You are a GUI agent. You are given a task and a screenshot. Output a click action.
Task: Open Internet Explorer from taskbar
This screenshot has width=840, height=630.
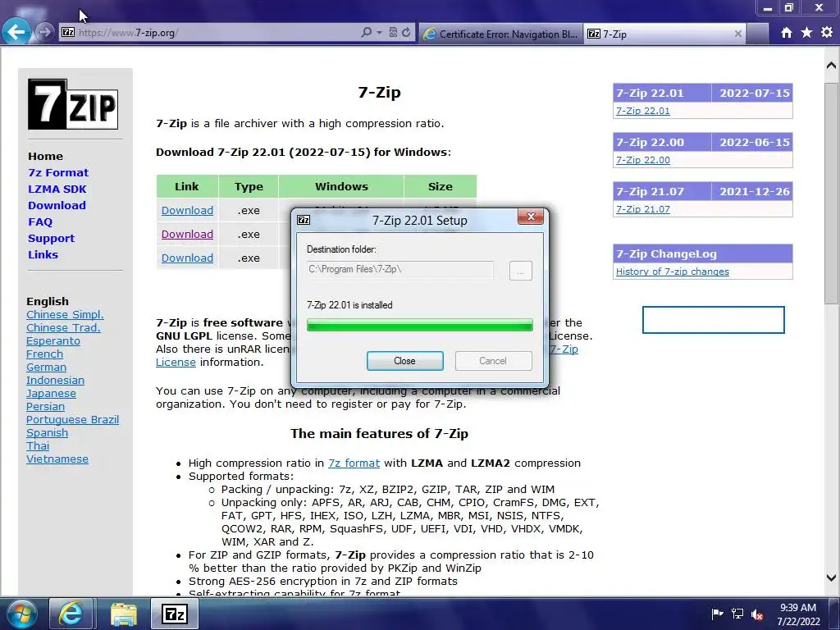[71, 614]
